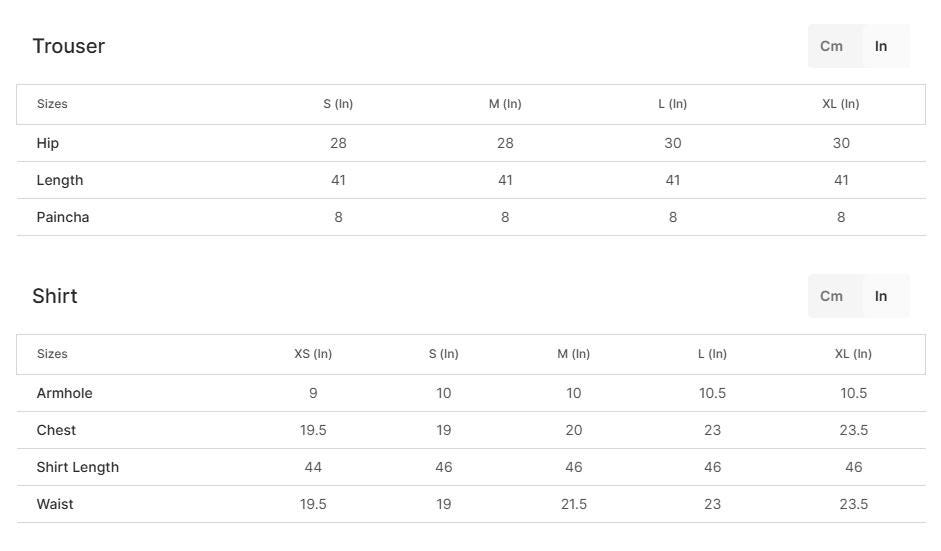Click the Shirt Length value for XS
This screenshot has width=941, height=551.
[313, 467]
